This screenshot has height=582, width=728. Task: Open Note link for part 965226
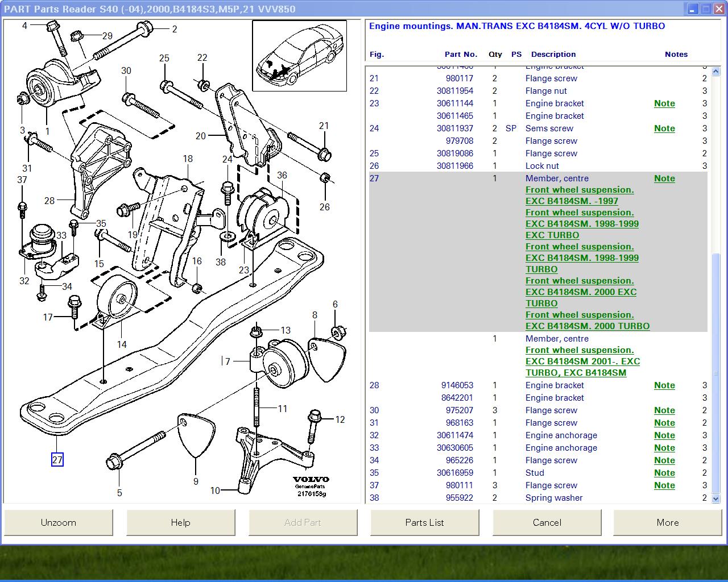664,460
